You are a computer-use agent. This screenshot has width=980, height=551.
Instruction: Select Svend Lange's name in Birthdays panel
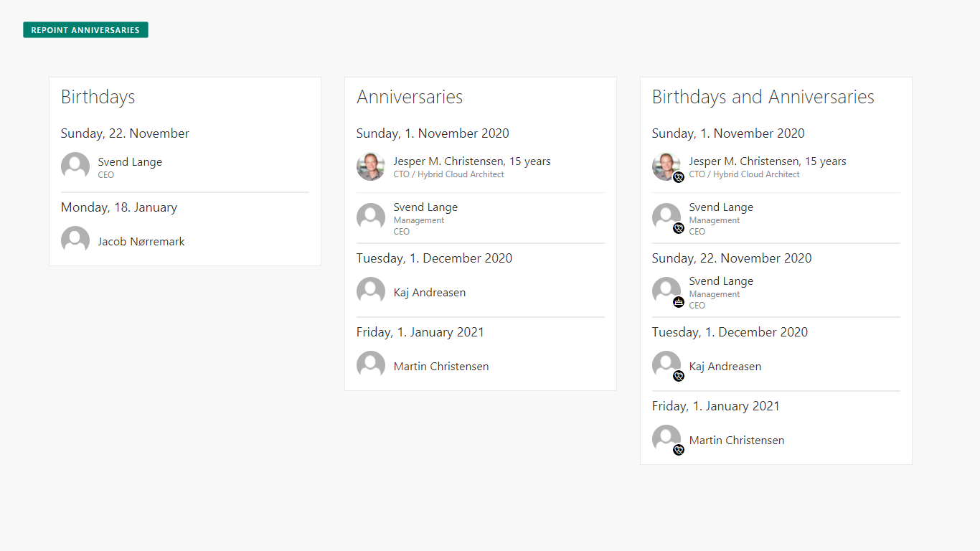pyautogui.click(x=130, y=162)
